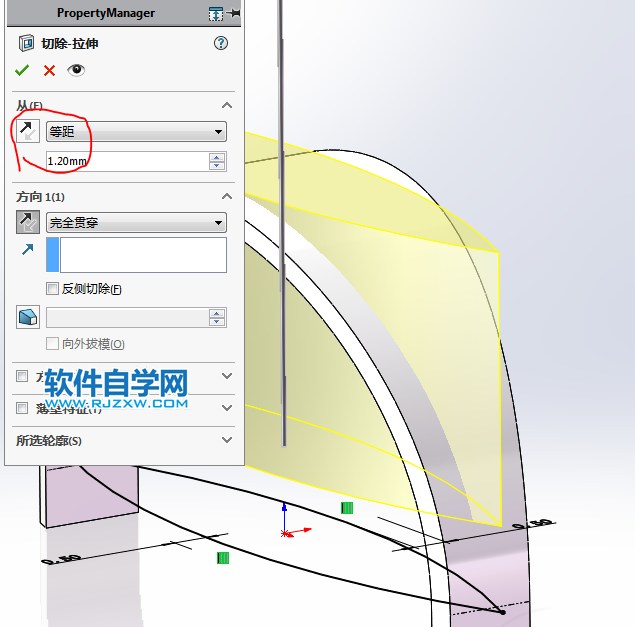
Task: Open the From start condition dropdown showing 等距
Action: (136, 132)
